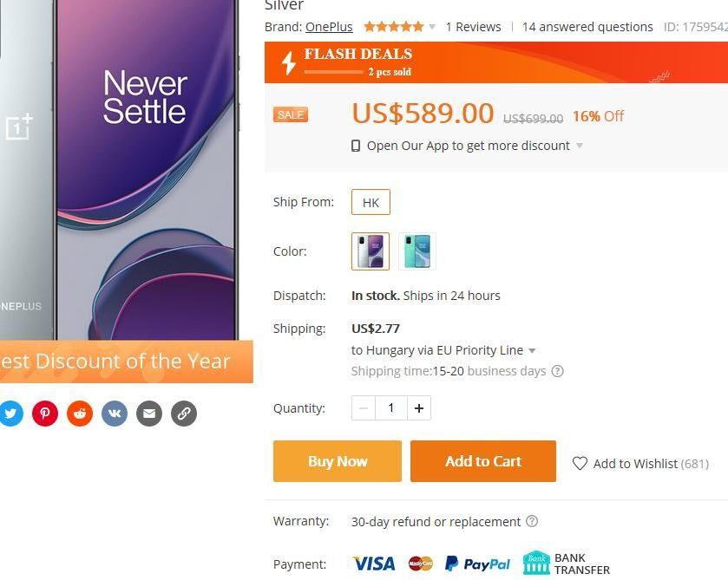Expand Open Our App discount dropdown
The image size is (728, 580).
580,146
